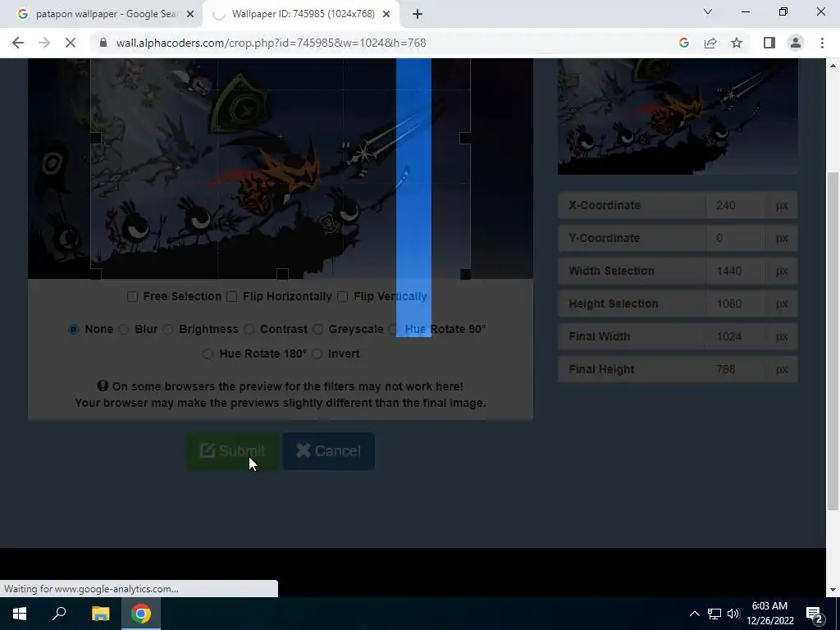Open the notification center icon
The height and width of the screenshot is (630, 840).
pos(815,614)
